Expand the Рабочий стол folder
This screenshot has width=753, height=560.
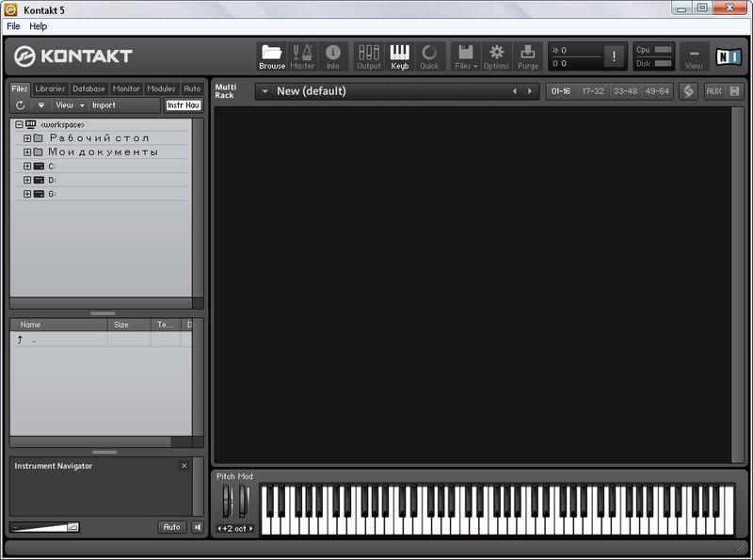pos(27,138)
